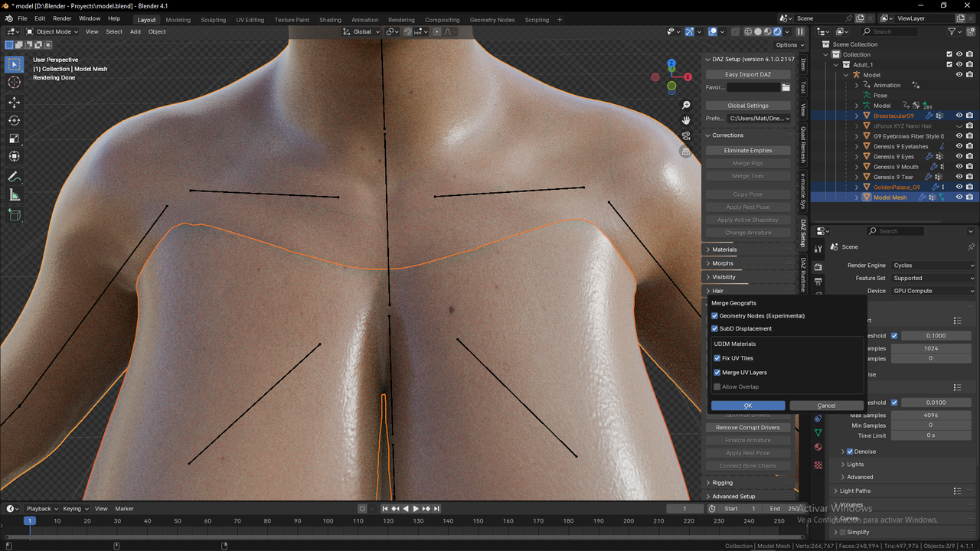The image size is (980, 551).
Task: Open the Global orientation dropdown
Action: (x=361, y=31)
